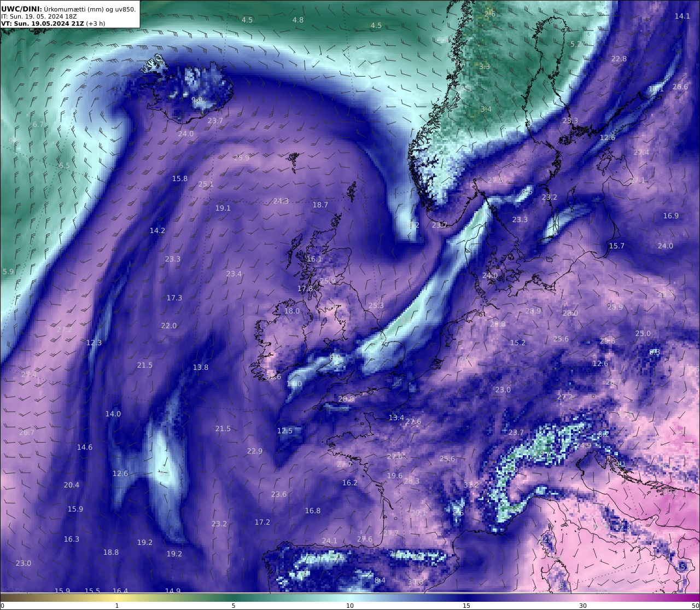Screen dimensions: 700x610
Task: Select the 15.7 value over the Baltic states
Action: (x=617, y=246)
